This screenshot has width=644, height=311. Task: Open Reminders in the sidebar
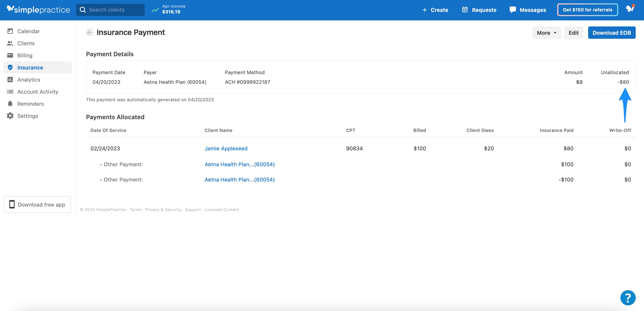click(x=37, y=104)
